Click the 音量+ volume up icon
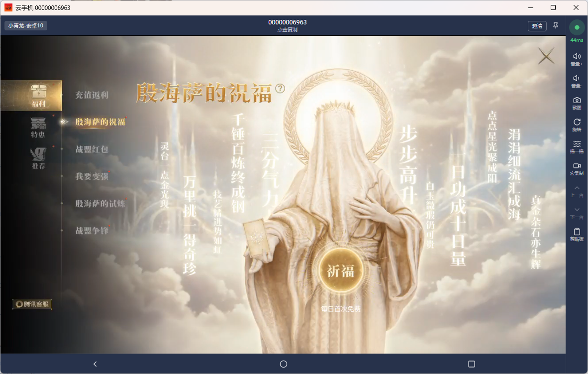The image size is (588, 374). pyautogui.click(x=577, y=59)
